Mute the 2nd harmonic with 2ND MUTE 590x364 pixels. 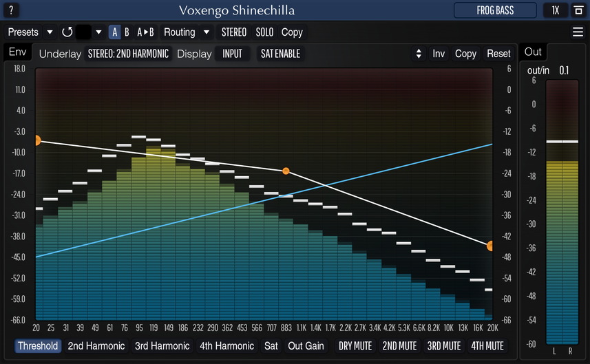pyautogui.click(x=399, y=346)
